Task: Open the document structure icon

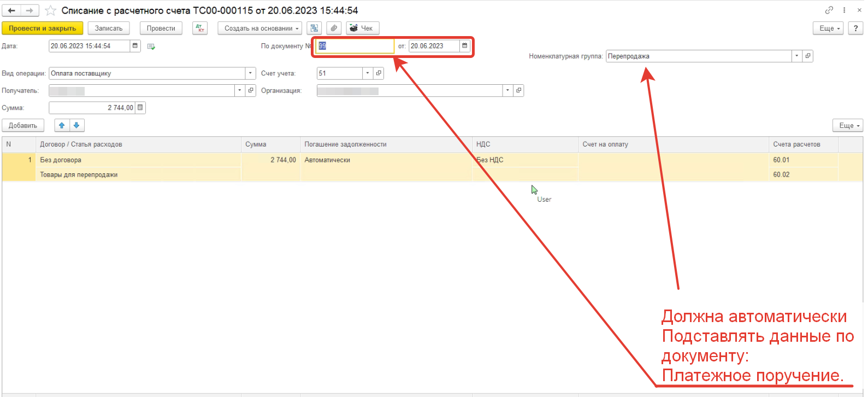Action: point(314,28)
